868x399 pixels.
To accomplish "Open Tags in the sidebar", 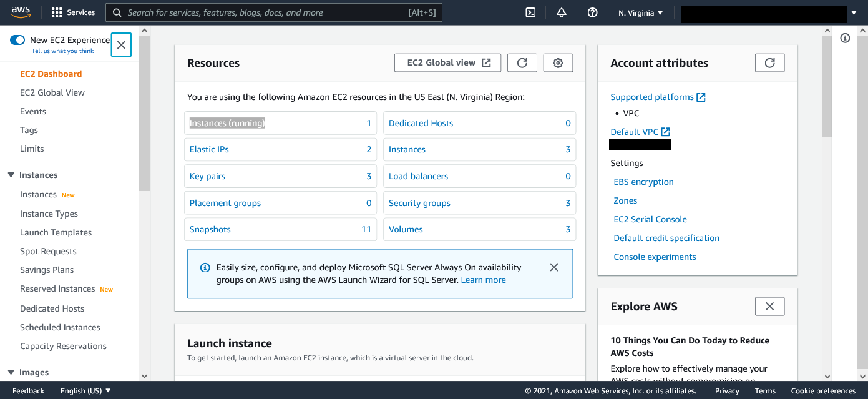I will pos(29,130).
